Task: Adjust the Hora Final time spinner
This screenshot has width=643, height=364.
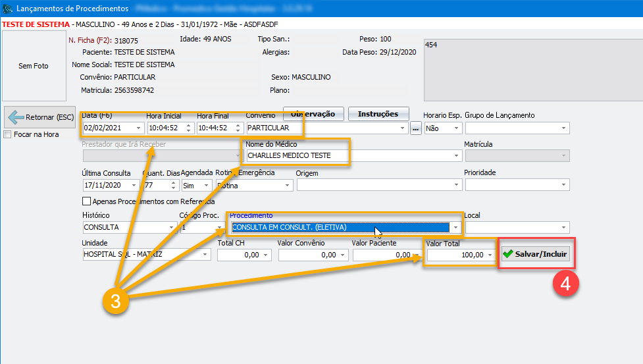Action: 239,128
